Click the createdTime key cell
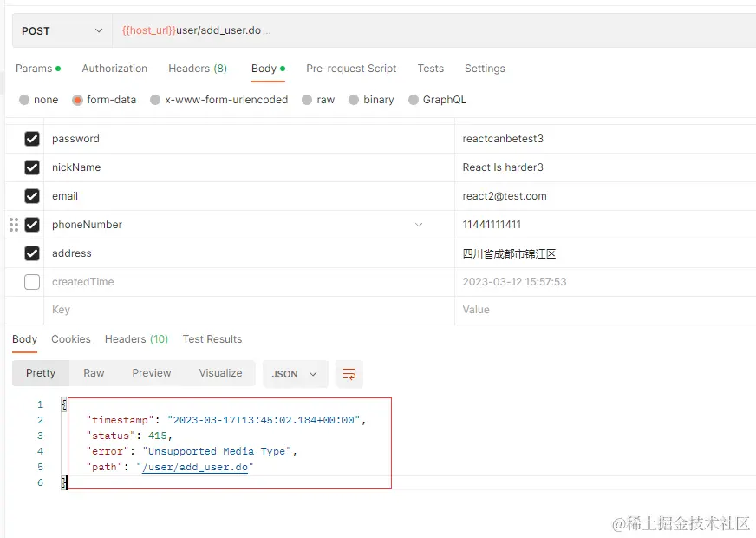This screenshot has width=756, height=538. pos(249,282)
